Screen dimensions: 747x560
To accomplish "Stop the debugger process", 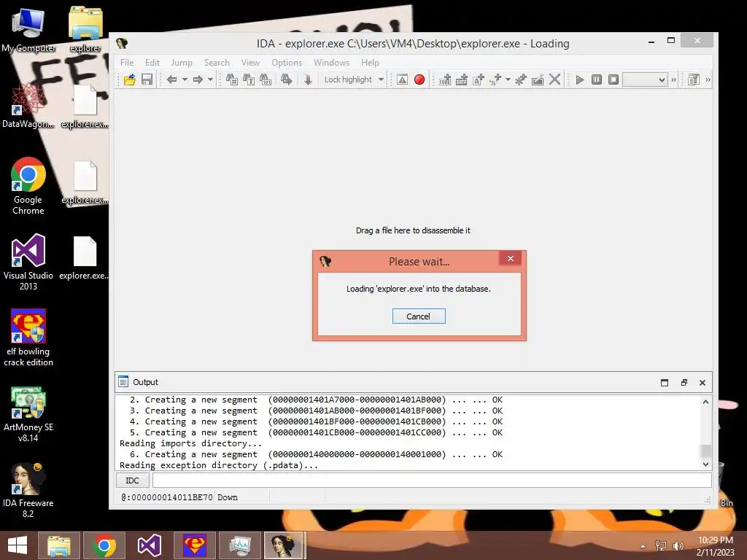I will coord(614,79).
